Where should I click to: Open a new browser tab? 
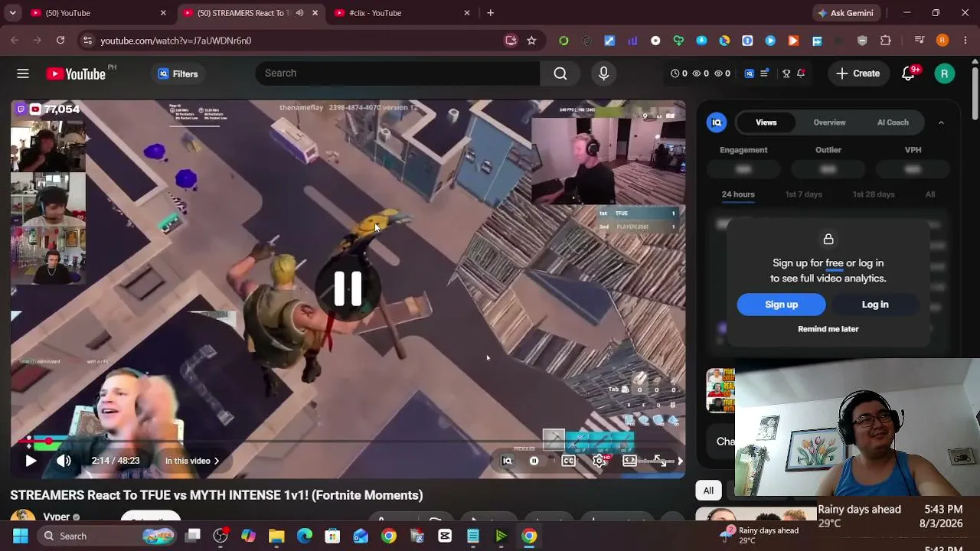(x=490, y=13)
